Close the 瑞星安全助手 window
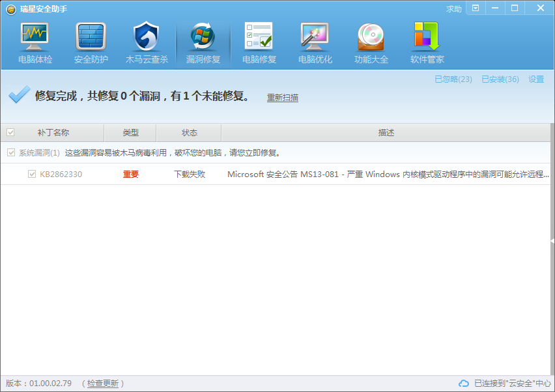The width and height of the screenshot is (555, 392). pos(540,8)
